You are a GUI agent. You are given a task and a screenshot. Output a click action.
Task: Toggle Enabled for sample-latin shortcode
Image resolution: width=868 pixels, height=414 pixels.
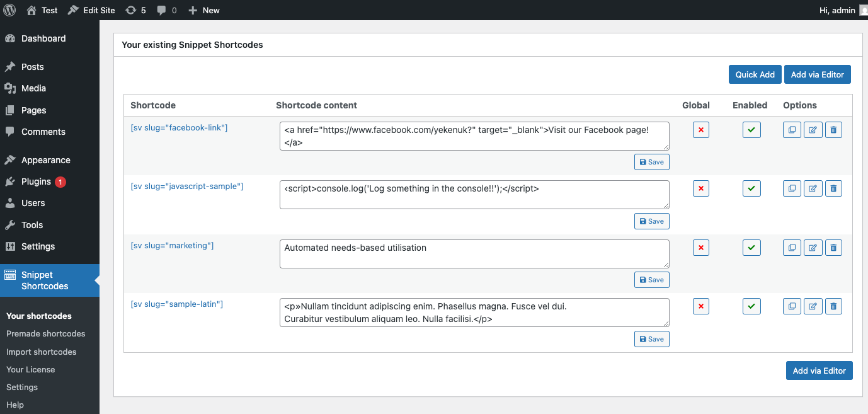pos(751,306)
